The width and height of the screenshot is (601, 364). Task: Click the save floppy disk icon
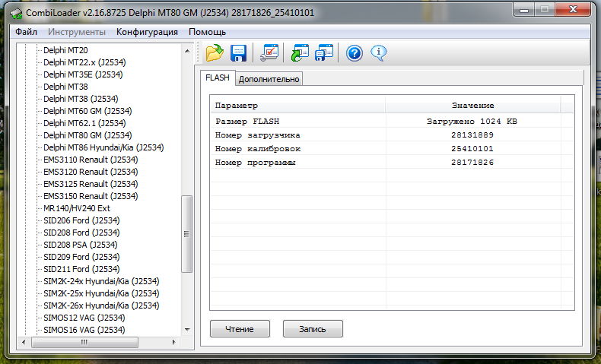(x=238, y=53)
